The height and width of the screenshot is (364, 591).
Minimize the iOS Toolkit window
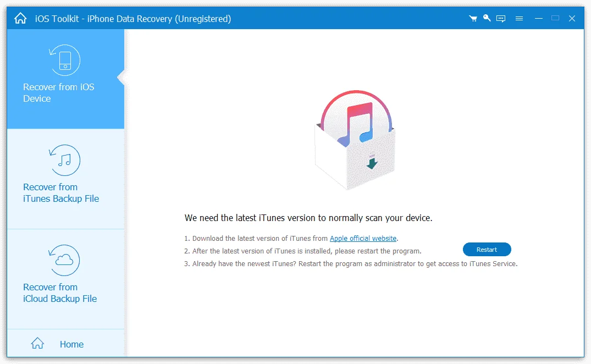pos(539,19)
